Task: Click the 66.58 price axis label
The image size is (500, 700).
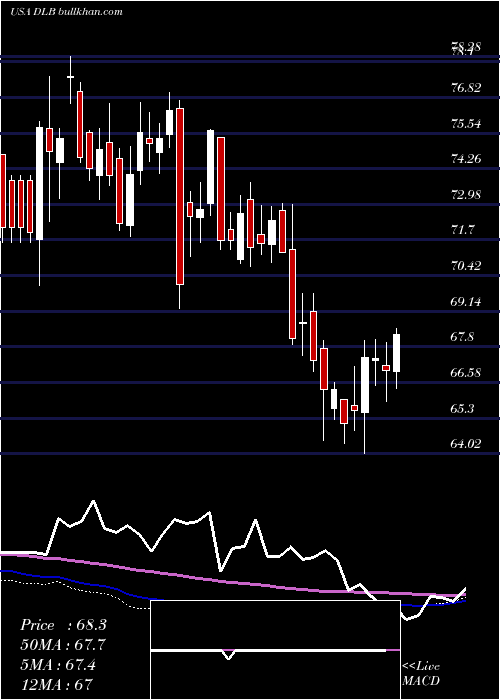Action: (466, 372)
